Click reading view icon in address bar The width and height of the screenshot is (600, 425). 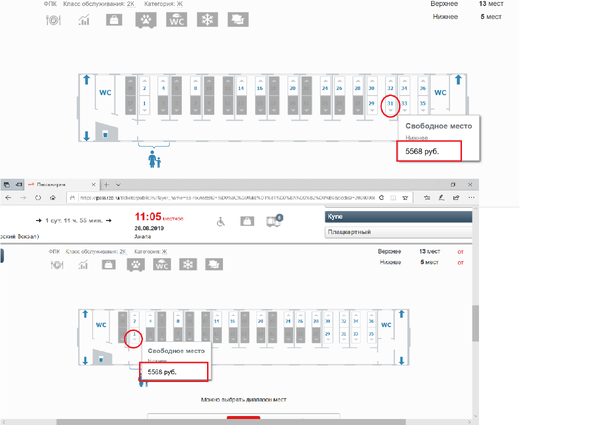[x=393, y=198]
